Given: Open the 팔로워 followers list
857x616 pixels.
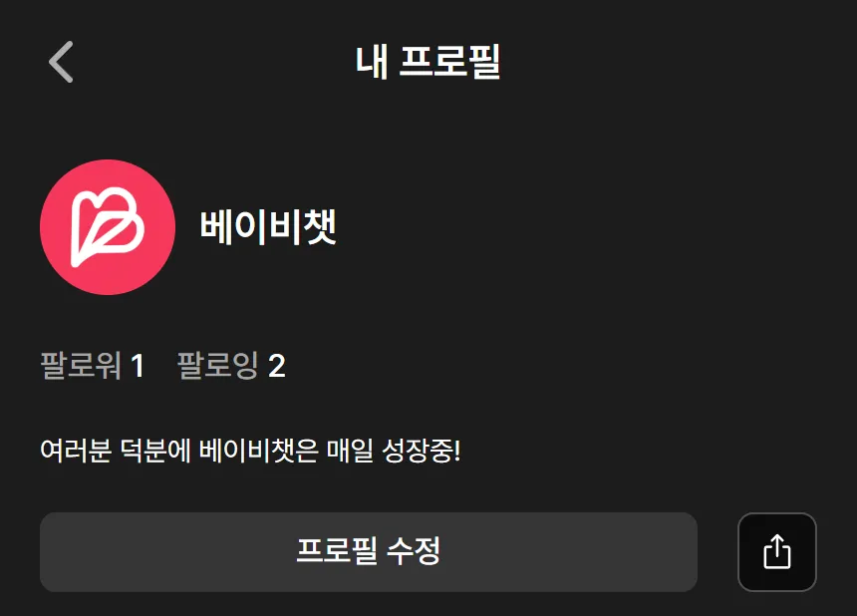Looking at the screenshot, I should tap(92, 366).
